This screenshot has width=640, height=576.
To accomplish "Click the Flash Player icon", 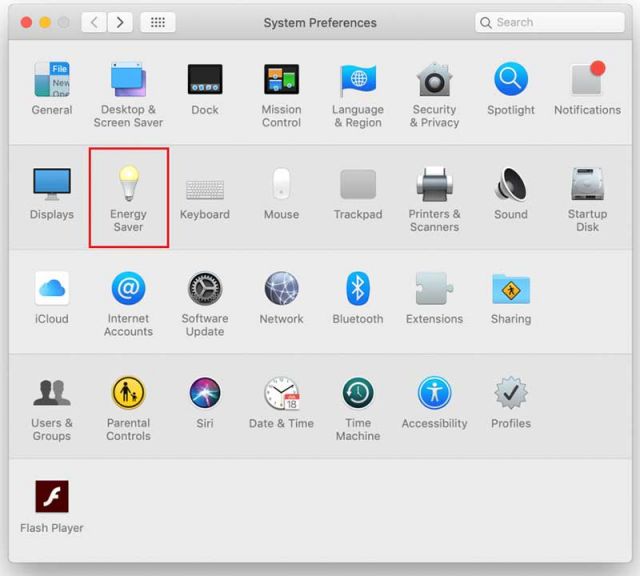I will [52, 497].
